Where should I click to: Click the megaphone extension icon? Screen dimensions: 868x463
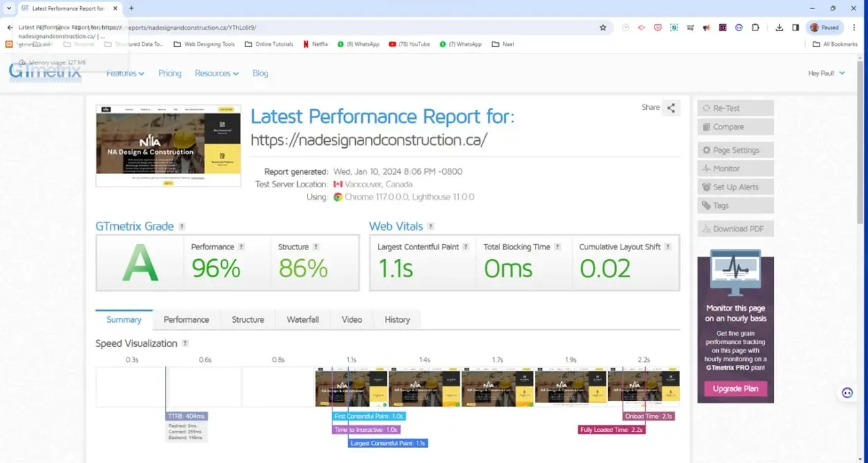coord(706,28)
